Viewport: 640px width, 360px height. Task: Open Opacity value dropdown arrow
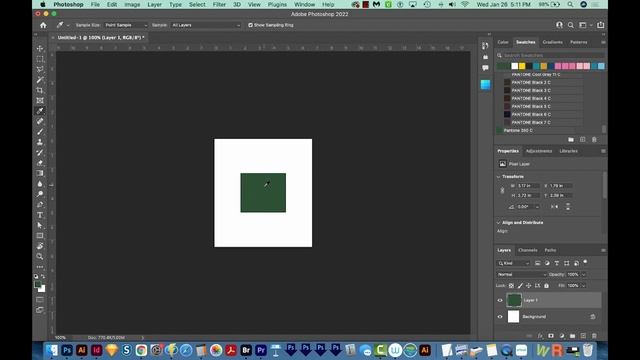click(584, 275)
